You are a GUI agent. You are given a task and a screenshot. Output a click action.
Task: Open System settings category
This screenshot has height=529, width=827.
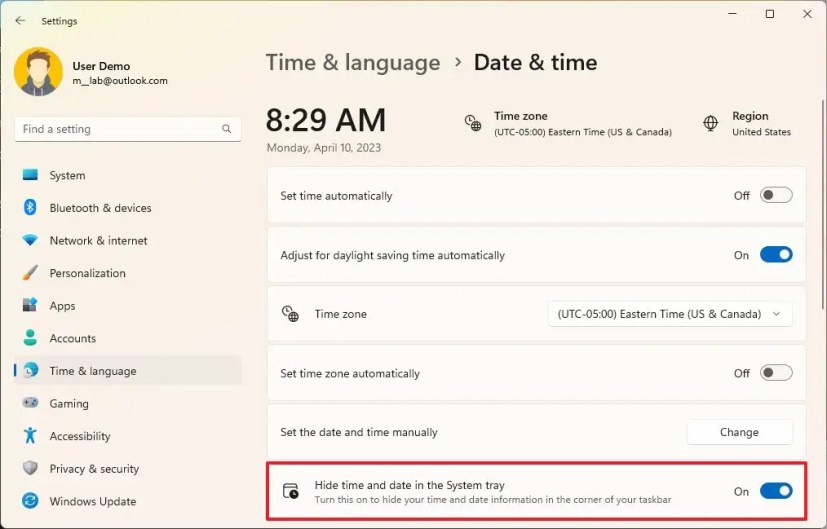pos(128,175)
